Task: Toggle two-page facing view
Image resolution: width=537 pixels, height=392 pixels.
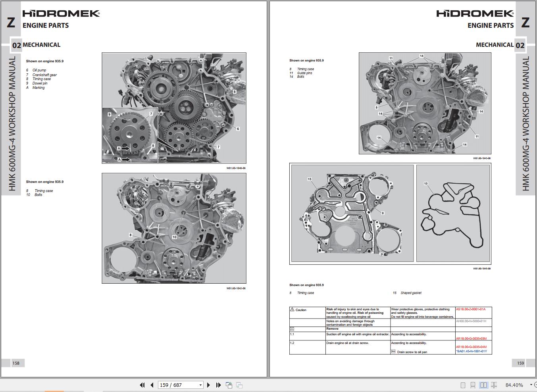Action: coord(483,385)
